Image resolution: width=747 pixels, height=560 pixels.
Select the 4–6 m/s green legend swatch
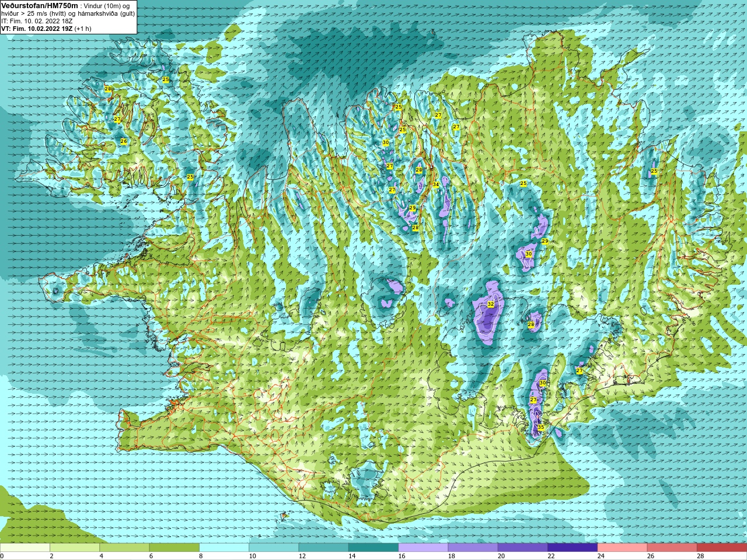[x=124, y=548]
